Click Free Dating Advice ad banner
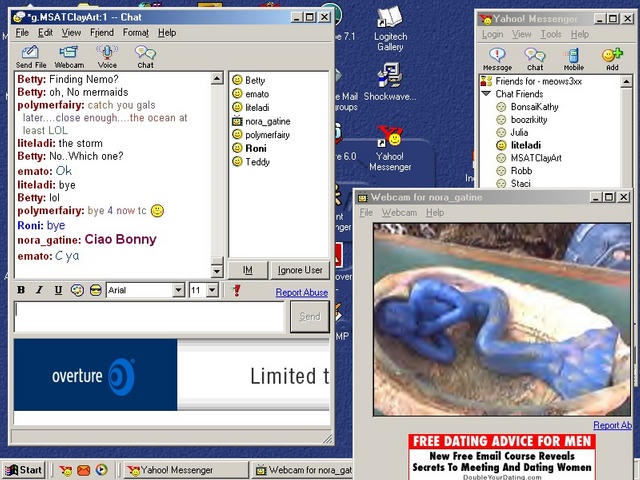 point(502,457)
